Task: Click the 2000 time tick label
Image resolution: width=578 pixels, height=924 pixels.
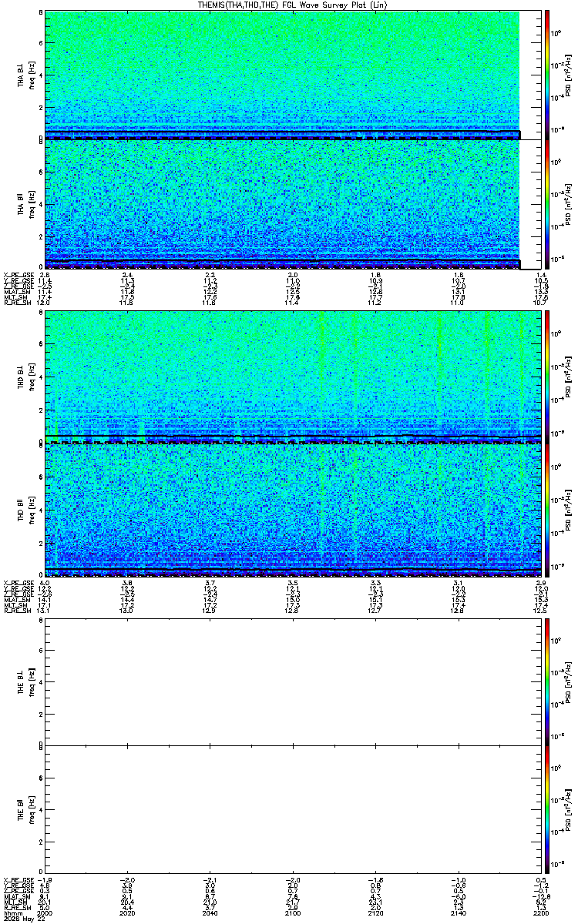Action: (x=45, y=914)
